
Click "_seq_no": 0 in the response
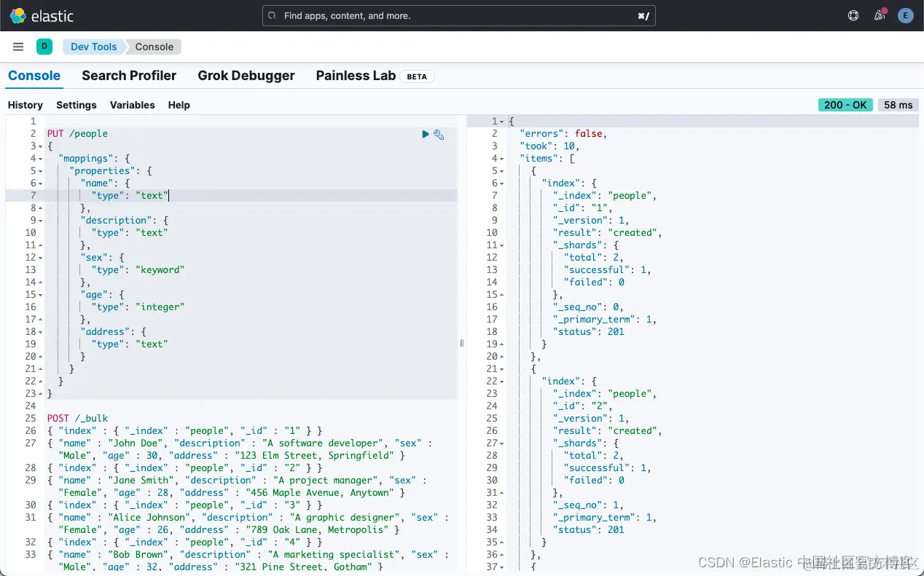(x=588, y=307)
